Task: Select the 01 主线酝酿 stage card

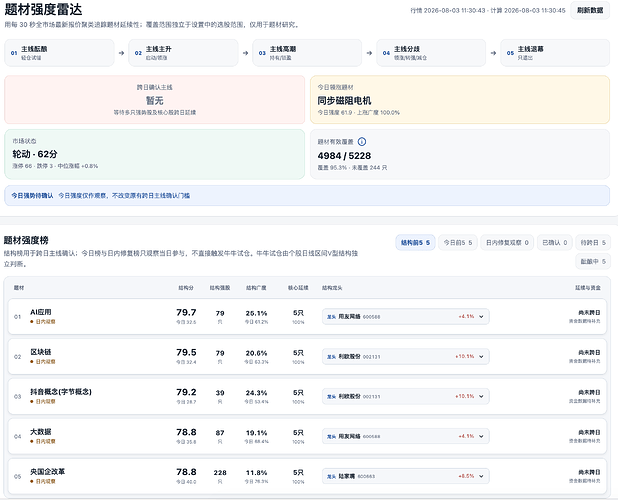Action: [60, 53]
